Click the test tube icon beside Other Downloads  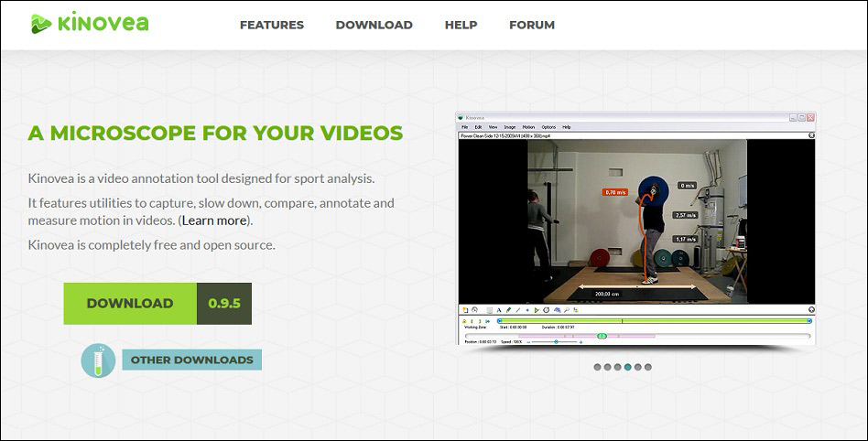click(98, 360)
